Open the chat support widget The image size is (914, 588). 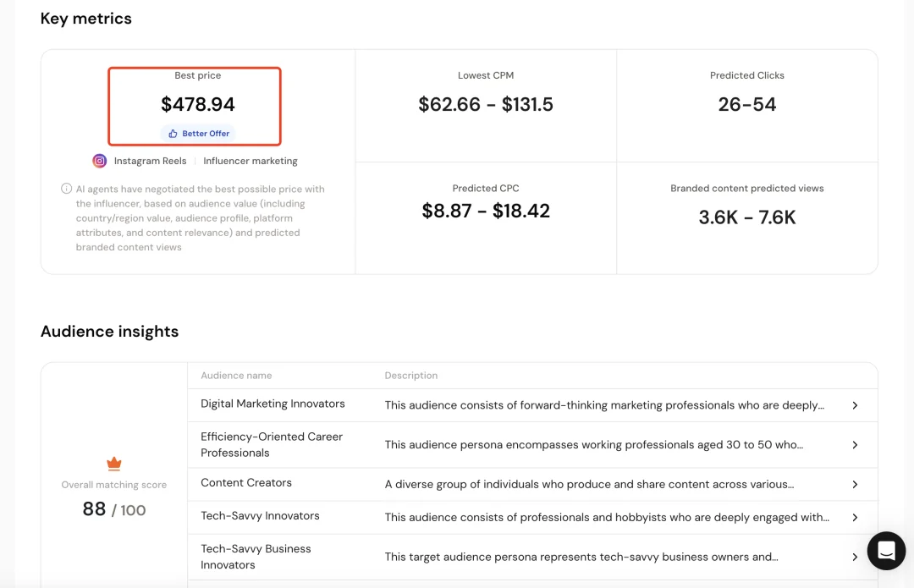(x=886, y=551)
